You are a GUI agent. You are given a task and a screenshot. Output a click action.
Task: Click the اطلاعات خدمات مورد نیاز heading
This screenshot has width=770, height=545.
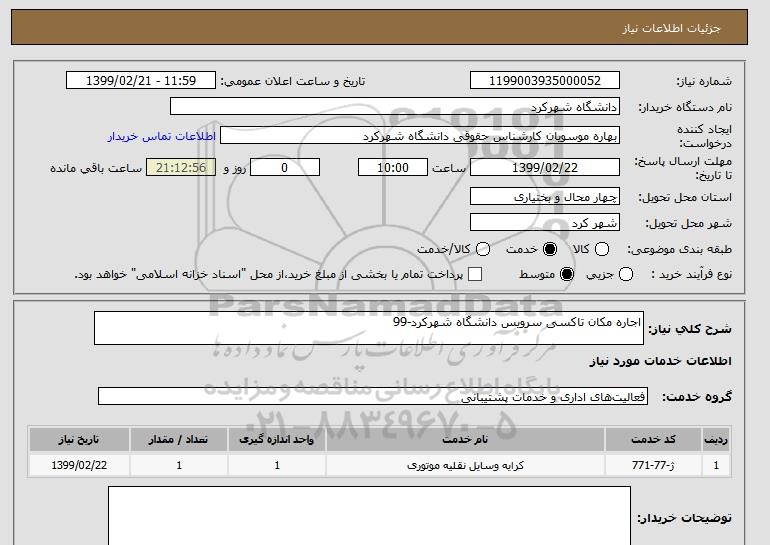point(660,361)
